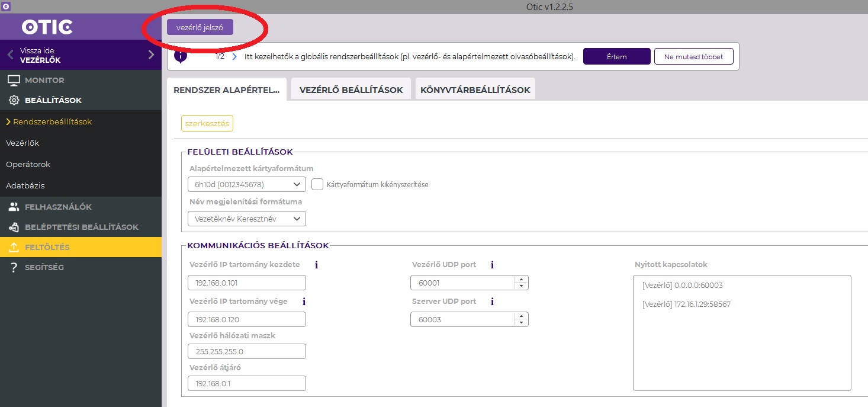The width and height of the screenshot is (868, 407).
Task: Open Név megjelenítési formátuma dropdown
Action: tap(246, 219)
